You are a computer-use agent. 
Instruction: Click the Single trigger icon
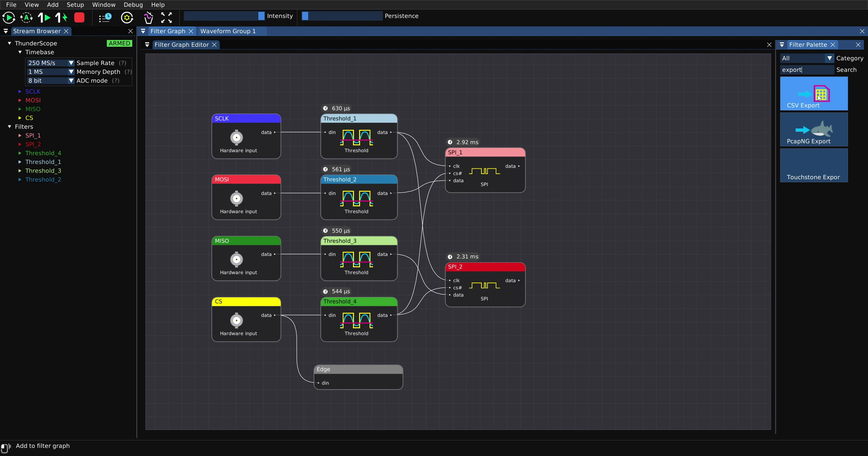point(44,18)
